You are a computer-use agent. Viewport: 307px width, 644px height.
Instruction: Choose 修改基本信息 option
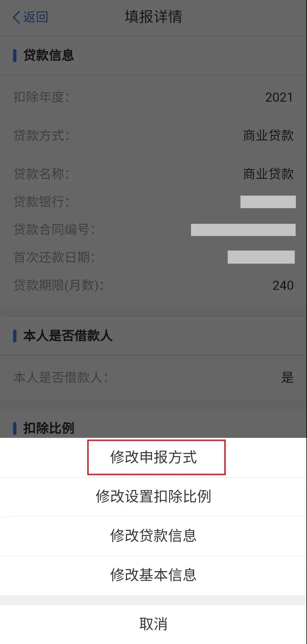153,575
